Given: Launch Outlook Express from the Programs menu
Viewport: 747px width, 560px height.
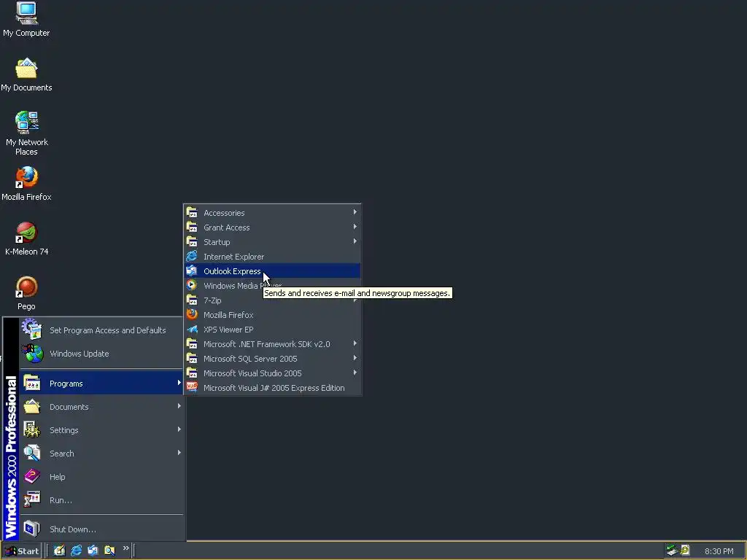Looking at the screenshot, I should (x=273, y=271).
